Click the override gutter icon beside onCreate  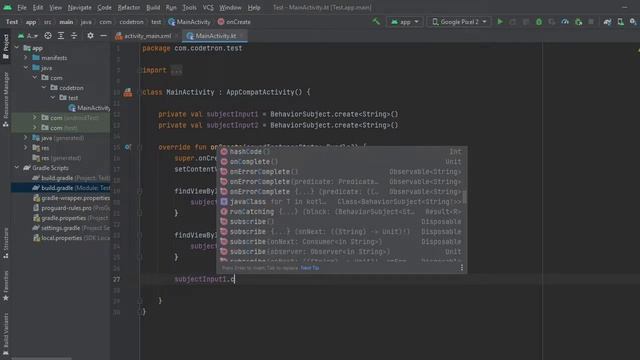[x=128, y=147]
